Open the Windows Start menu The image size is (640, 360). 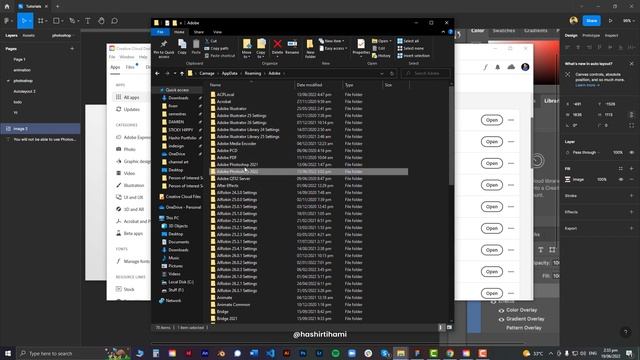tap(8, 353)
